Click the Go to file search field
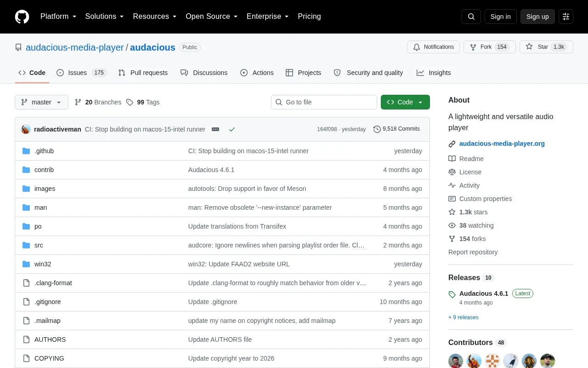 324,102
